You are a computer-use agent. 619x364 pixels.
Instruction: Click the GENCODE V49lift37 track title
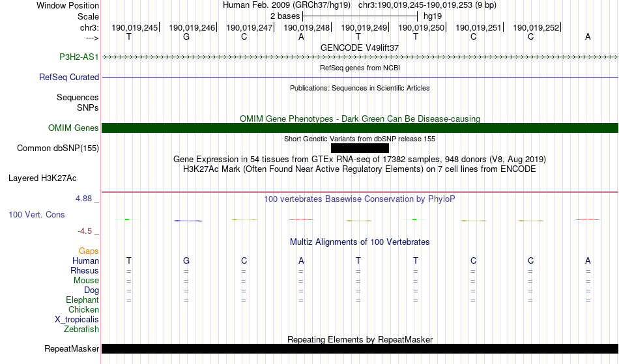[x=360, y=48]
